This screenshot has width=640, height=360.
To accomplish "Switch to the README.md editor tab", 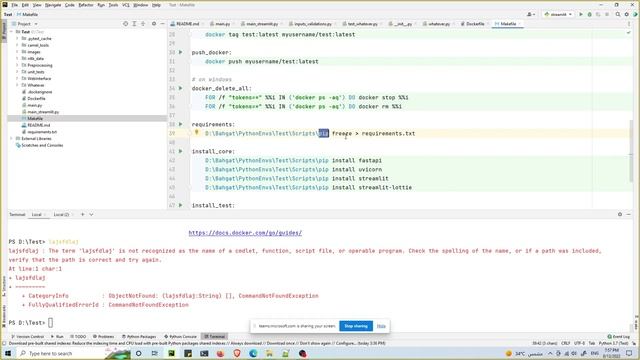I will pos(185,24).
